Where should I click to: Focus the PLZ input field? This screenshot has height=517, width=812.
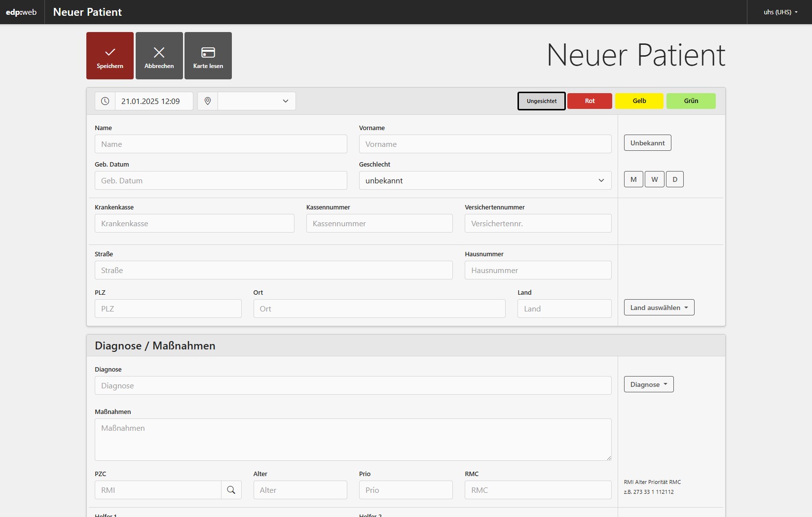168,309
